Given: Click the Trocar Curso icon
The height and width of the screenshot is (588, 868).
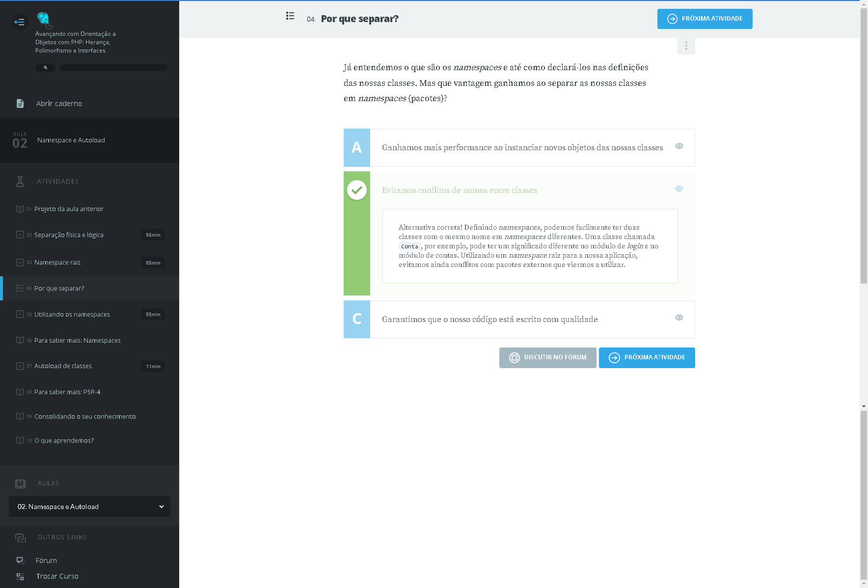Looking at the screenshot, I should tap(20, 576).
